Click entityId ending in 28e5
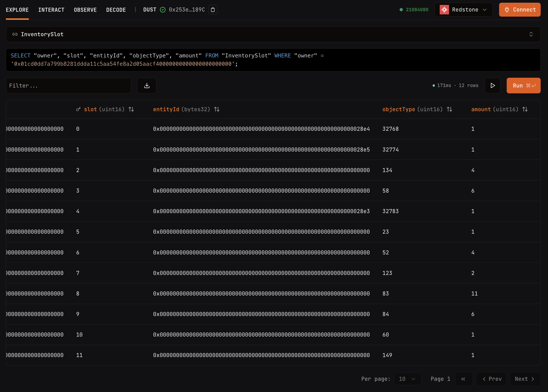The width and height of the screenshot is (548, 392). [x=262, y=150]
